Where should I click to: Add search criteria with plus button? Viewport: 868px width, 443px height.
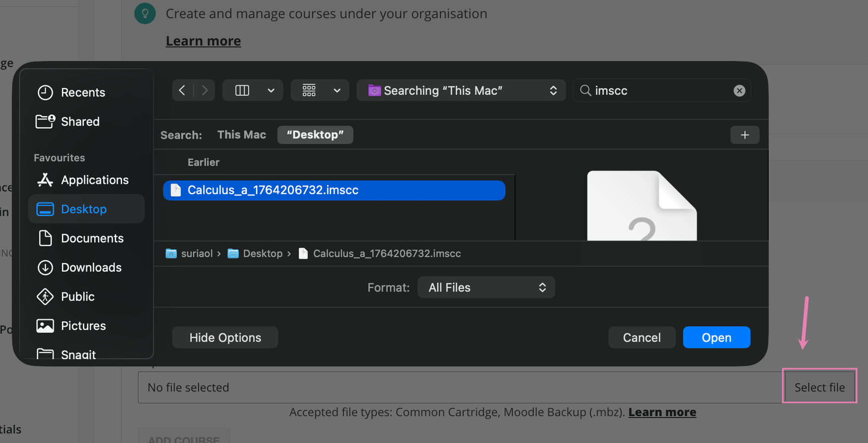click(x=744, y=135)
